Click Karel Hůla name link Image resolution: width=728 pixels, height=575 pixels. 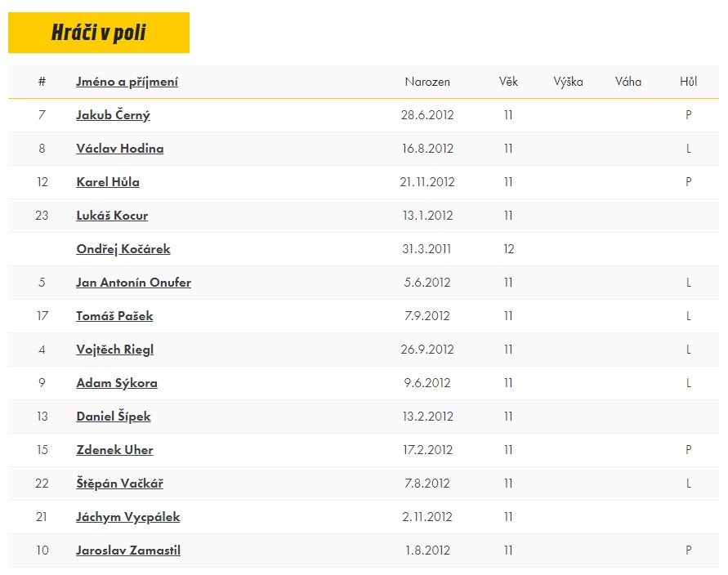108,182
